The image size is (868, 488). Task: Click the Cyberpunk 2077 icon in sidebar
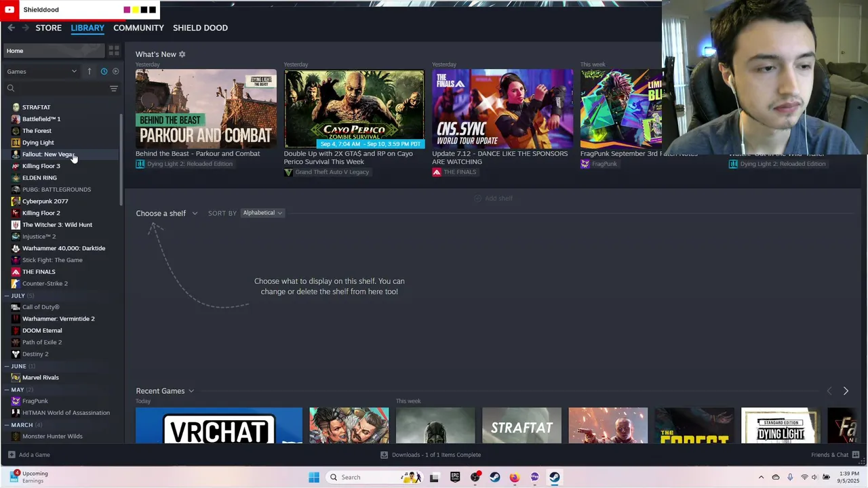[x=16, y=201]
